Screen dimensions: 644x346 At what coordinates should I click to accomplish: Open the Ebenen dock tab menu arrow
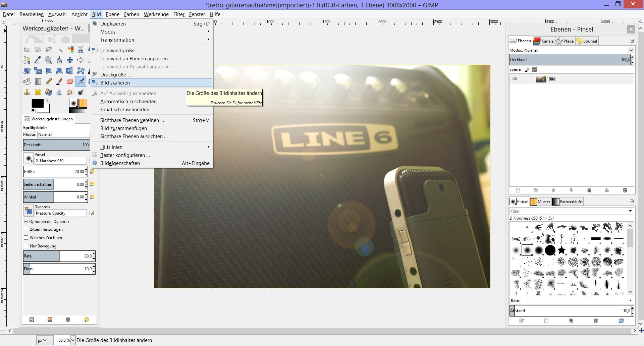pyautogui.click(x=632, y=41)
